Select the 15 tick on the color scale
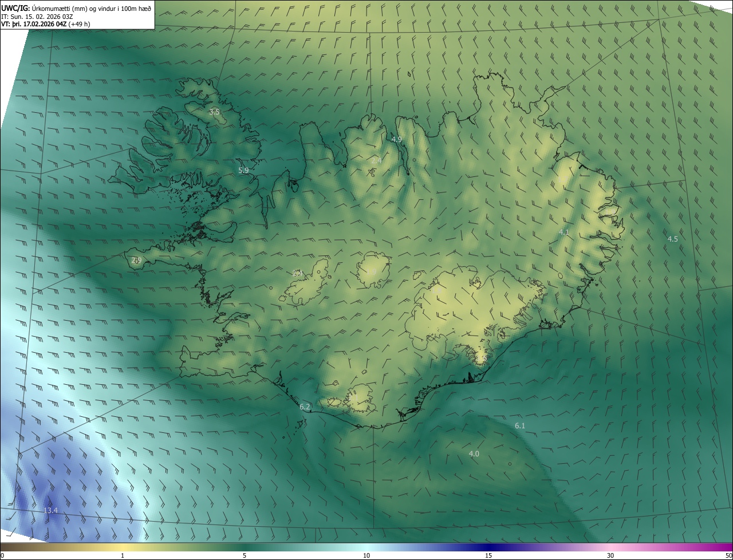This screenshot has width=733, height=560. pos(488,555)
